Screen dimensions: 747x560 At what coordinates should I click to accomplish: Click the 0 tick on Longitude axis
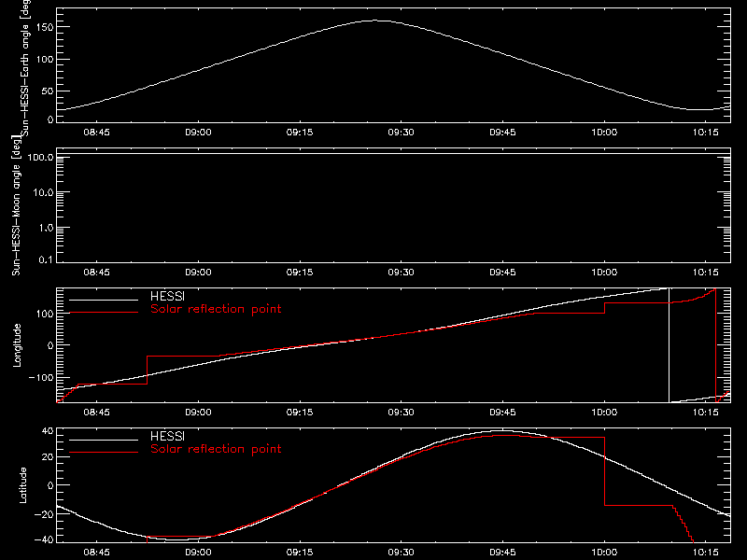50,345
